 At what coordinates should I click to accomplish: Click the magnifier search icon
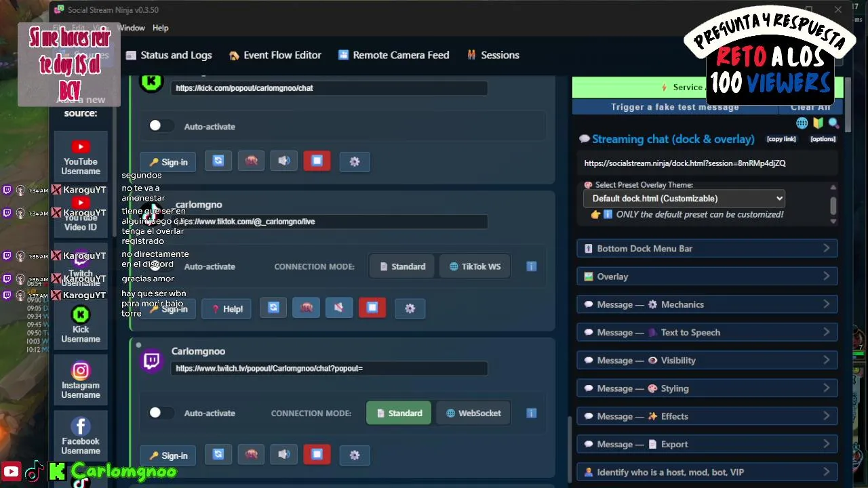pyautogui.click(x=833, y=123)
